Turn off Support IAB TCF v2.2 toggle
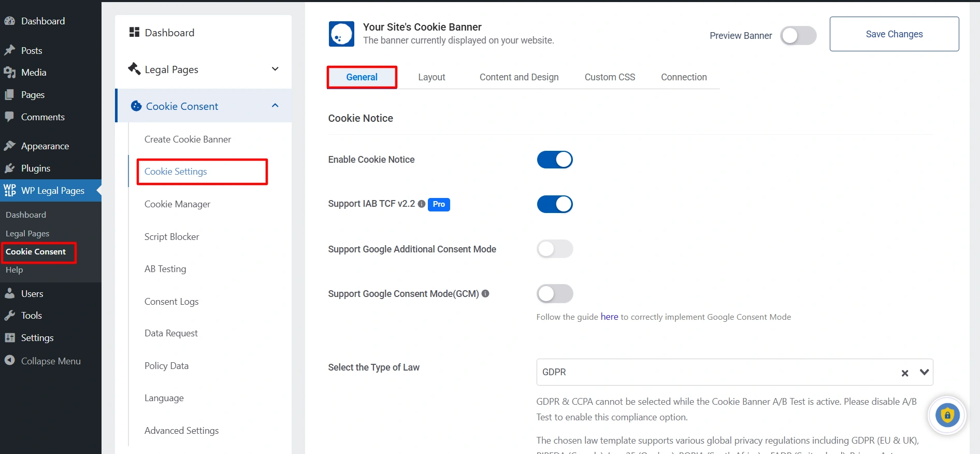The width and height of the screenshot is (980, 454). click(x=555, y=204)
